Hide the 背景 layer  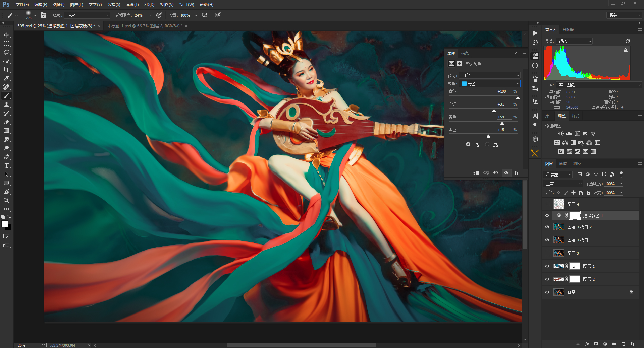click(x=547, y=292)
